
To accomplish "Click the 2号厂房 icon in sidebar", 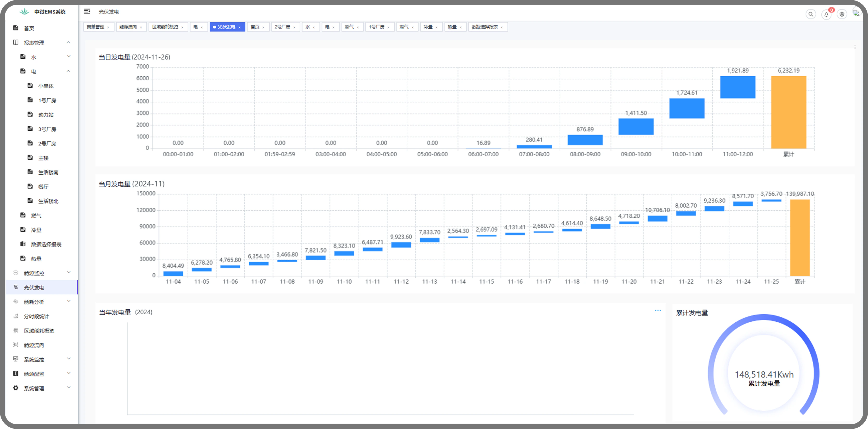I will 30,143.
